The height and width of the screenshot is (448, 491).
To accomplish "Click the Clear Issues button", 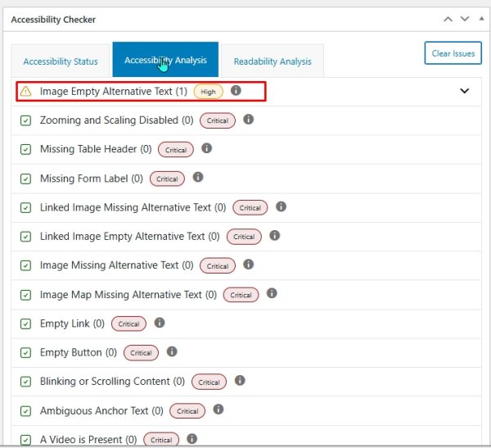I will [x=453, y=53].
